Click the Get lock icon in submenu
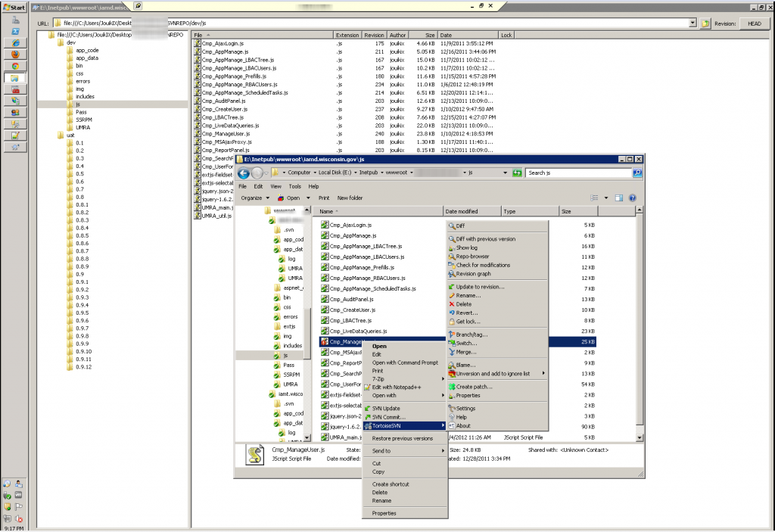The image size is (775, 532). (452, 322)
